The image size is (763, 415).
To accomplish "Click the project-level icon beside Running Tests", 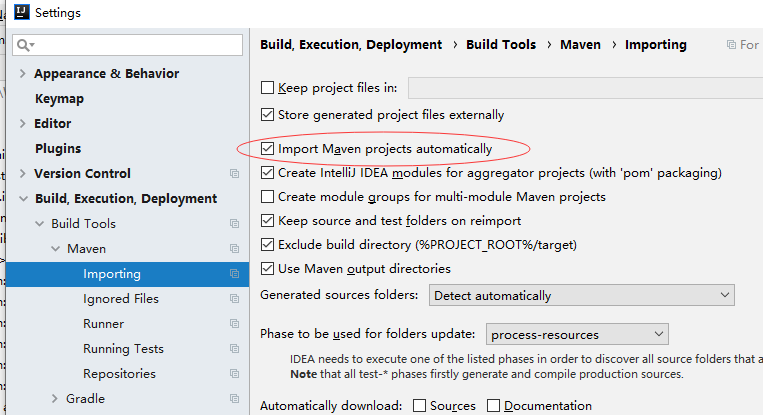I will (x=235, y=349).
